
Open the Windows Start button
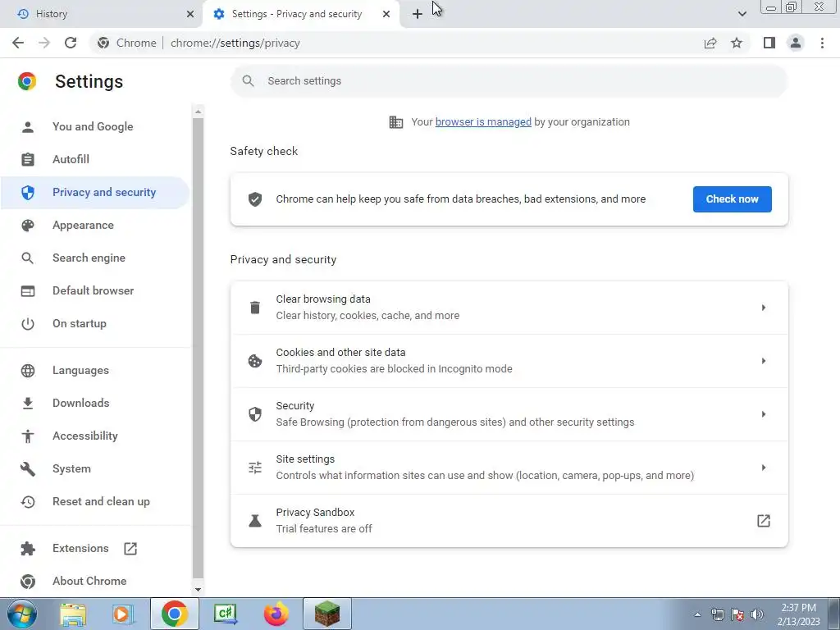click(x=22, y=614)
